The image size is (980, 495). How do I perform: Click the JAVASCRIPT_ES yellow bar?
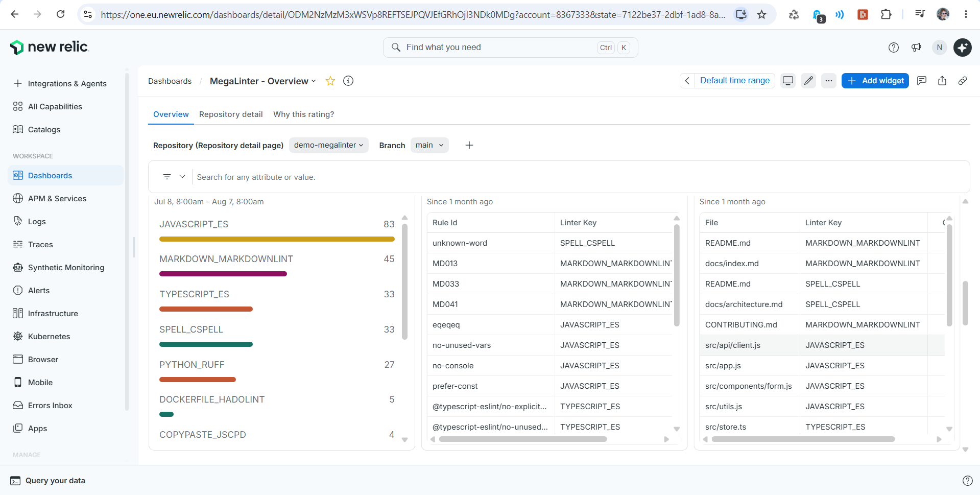click(277, 239)
